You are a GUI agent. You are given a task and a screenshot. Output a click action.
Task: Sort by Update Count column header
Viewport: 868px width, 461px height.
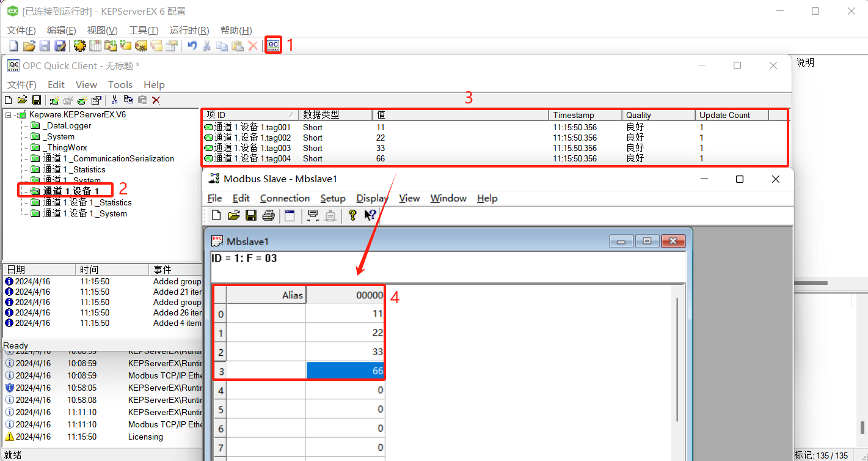click(x=732, y=115)
